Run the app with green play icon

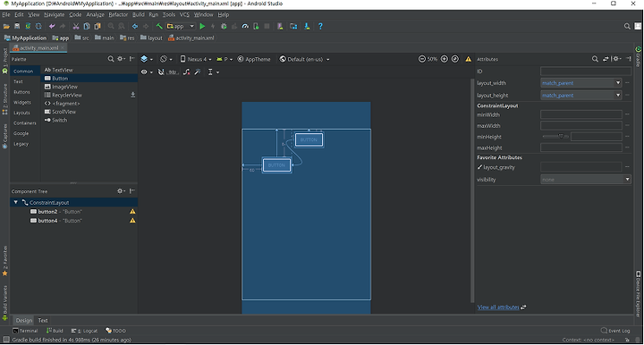pyautogui.click(x=202, y=26)
